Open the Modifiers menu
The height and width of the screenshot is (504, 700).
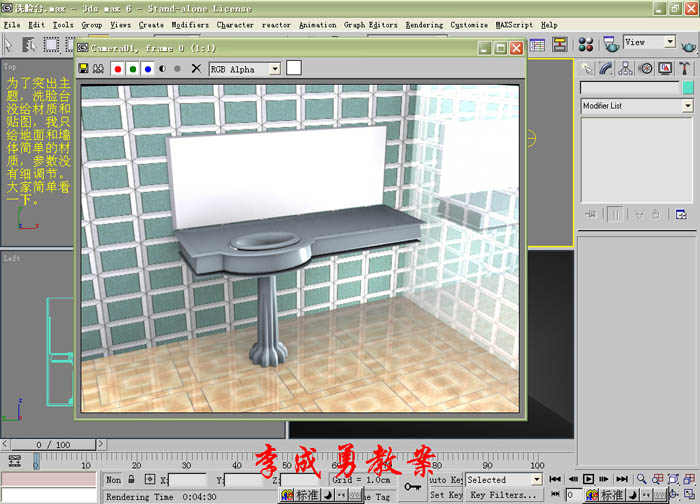point(190,25)
